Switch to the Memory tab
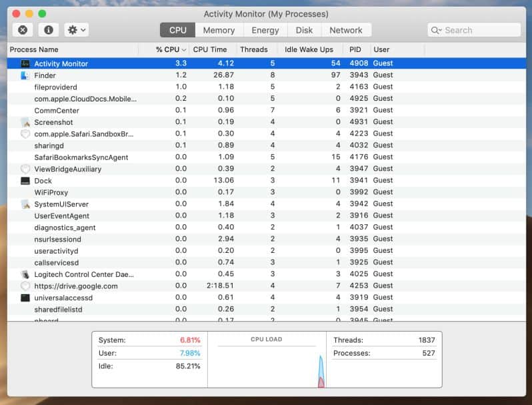Viewport: 532px width, 405px height. [x=219, y=30]
